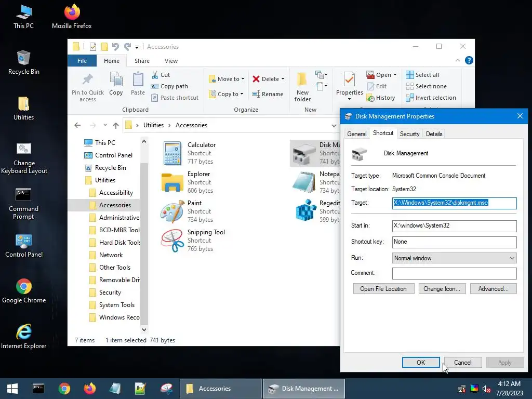Open Quick Access Toolbar customize dropdown

coord(137,47)
